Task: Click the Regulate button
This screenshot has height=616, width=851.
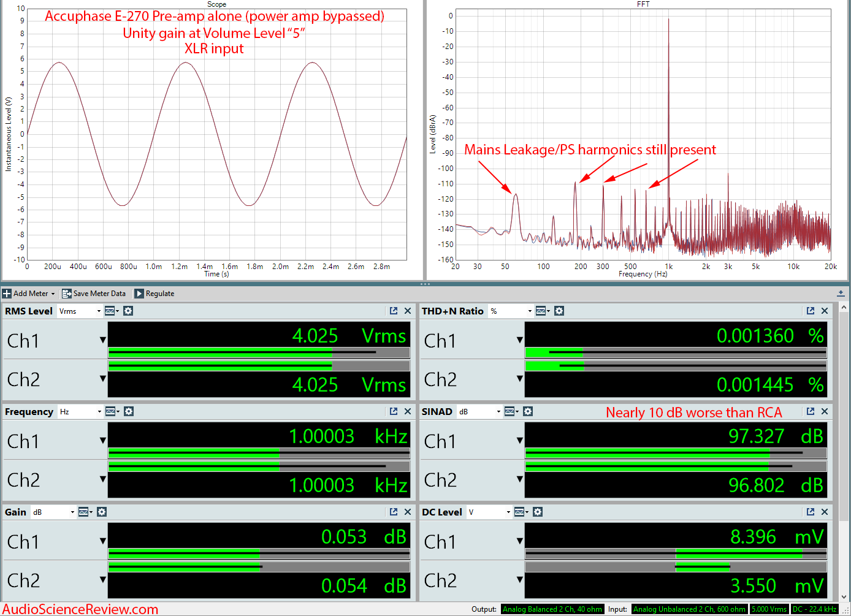Action: 155,294
